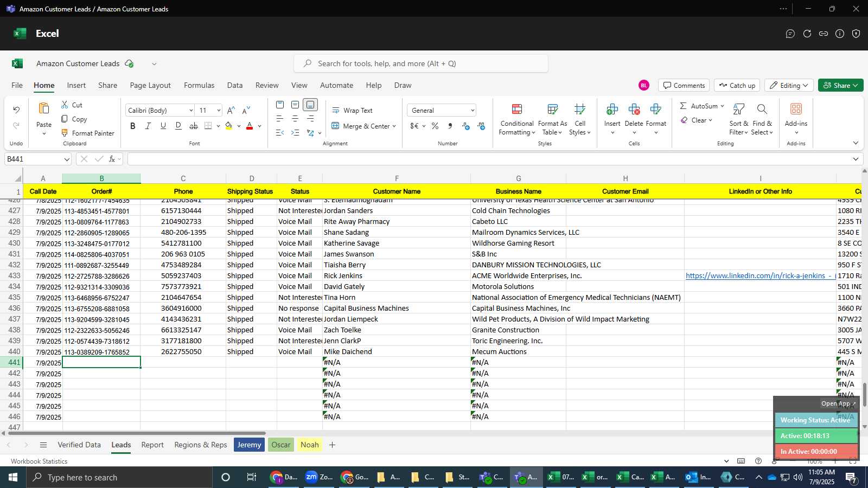868x488 pixels.
Task: Expand the formula bar
Action: [856, 159]
